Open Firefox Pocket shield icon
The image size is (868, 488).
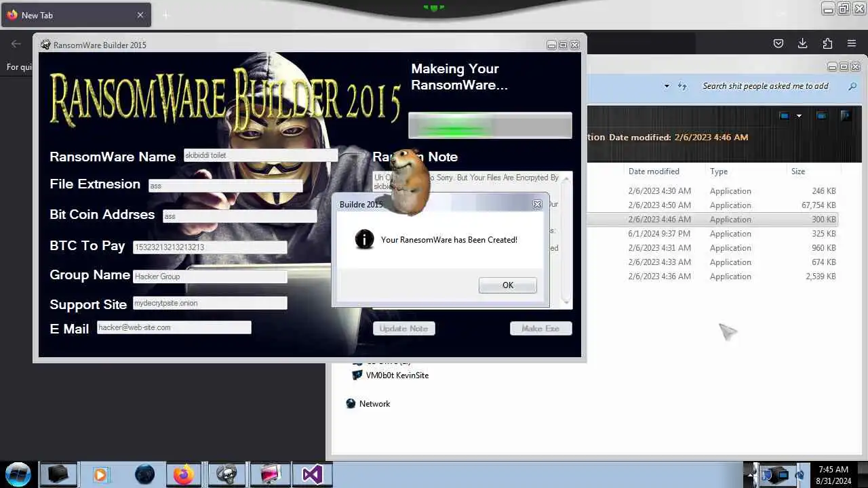778,43
